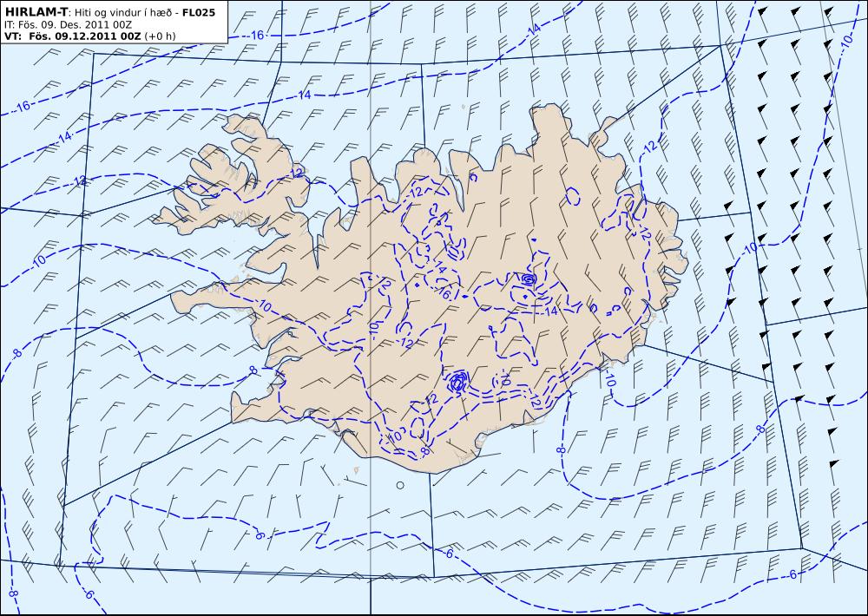Select the 'IT: Fös. 09. Des. 2011 00Z' line

pos(68,25)
